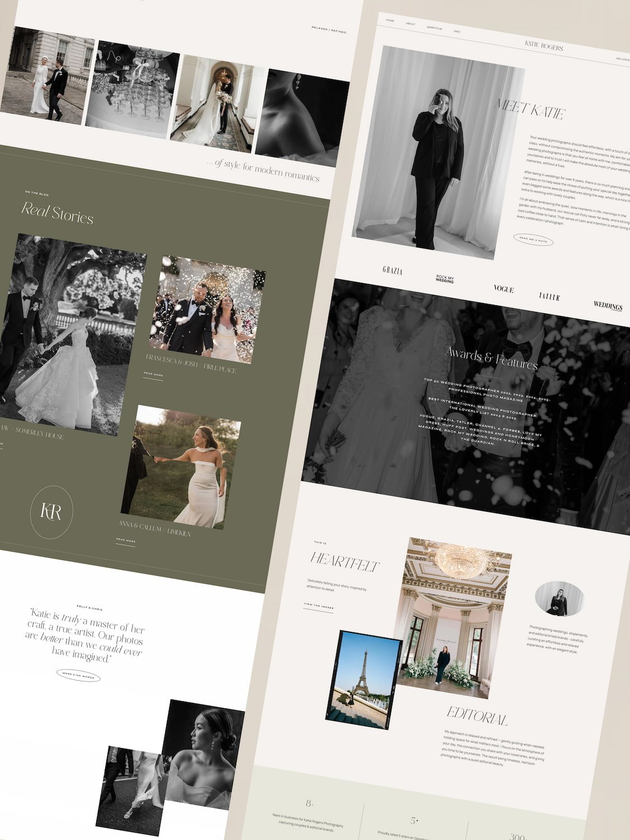
Task: Click the Awards & Features heading
Action: coord(491,358)
